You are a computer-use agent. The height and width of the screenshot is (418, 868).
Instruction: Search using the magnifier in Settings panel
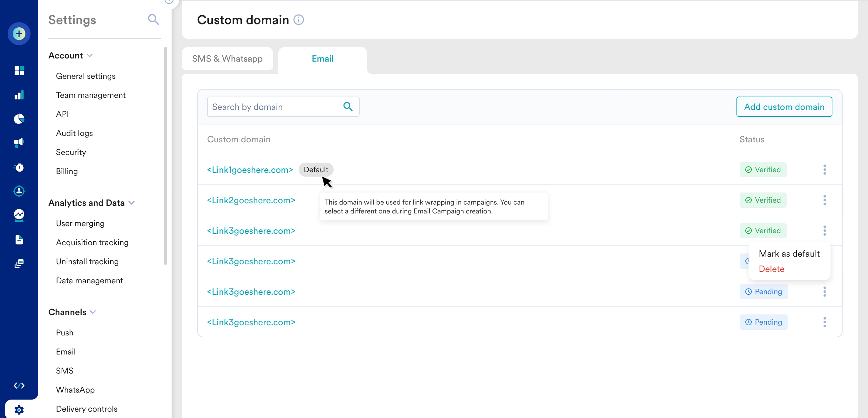153,20
